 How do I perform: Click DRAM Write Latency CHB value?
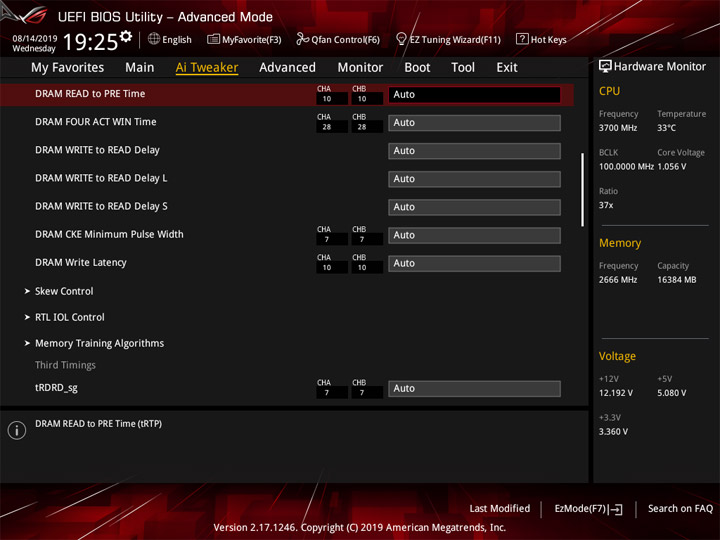coord(367,268)
